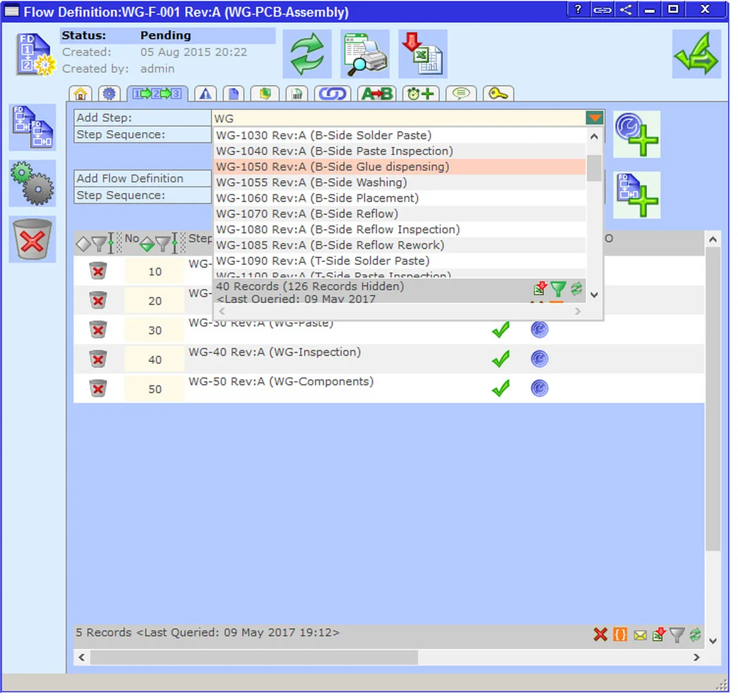Open the speech bubble comments tab
The width and height of the screenshot is (738, 700).
pos(461,94)
